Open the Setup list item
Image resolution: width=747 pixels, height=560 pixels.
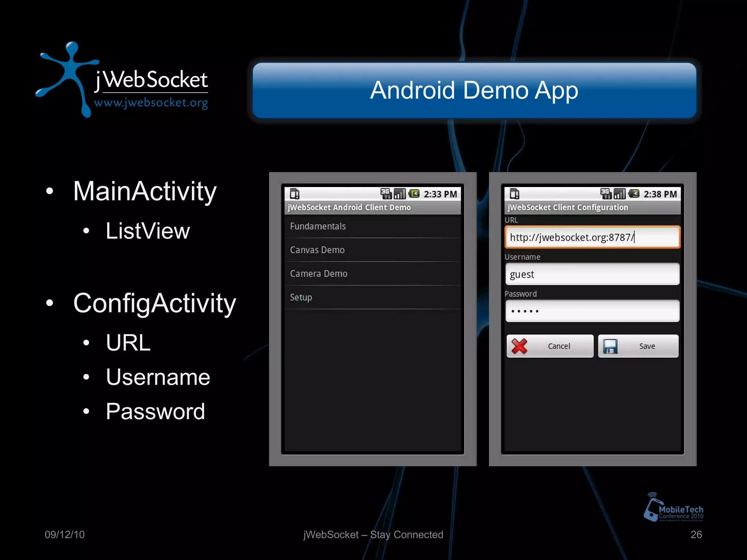[373, 297]
